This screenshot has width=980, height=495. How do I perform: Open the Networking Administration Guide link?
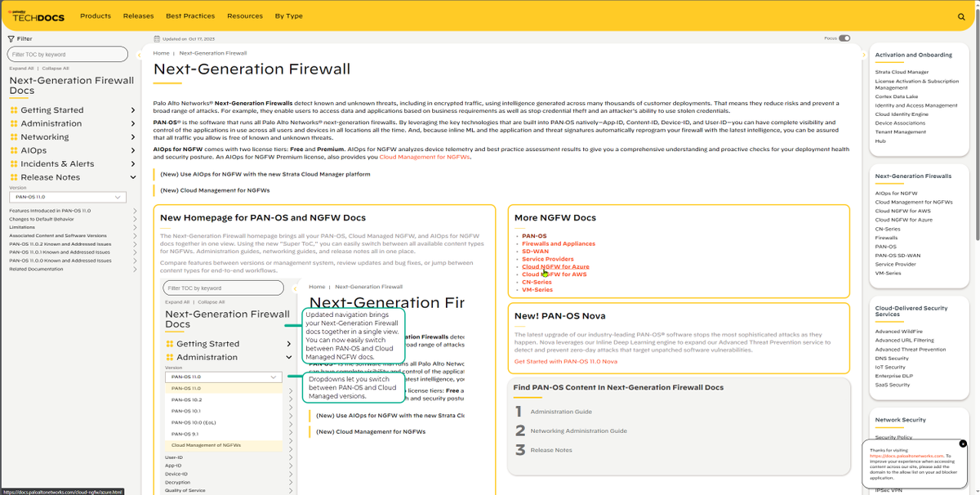[x=578, y=430]
